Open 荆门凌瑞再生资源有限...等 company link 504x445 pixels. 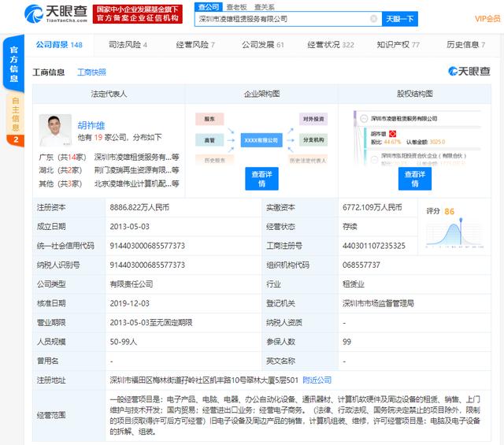tap(136, 170)
